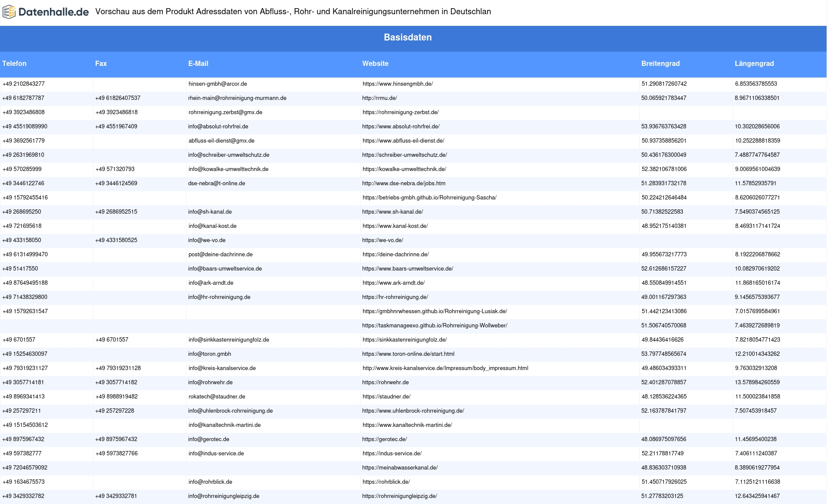Click email abfluss-eil-dienst@gmx.de

point(221,141)
